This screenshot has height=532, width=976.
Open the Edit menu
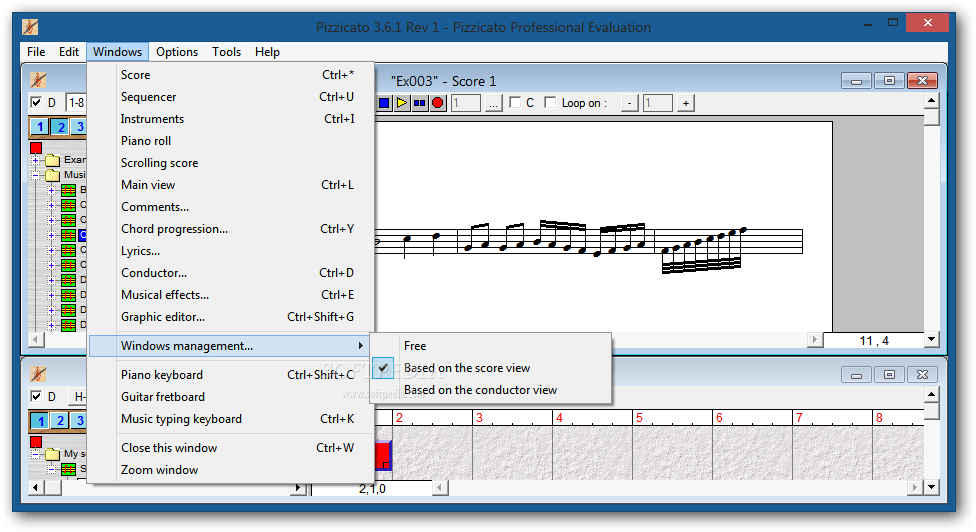pos(69,52)
